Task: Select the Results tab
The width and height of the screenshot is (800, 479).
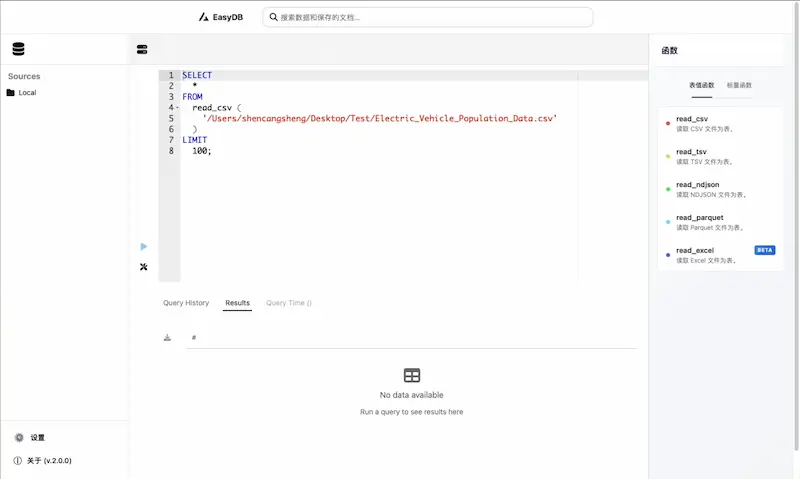Action: point(237,303)
